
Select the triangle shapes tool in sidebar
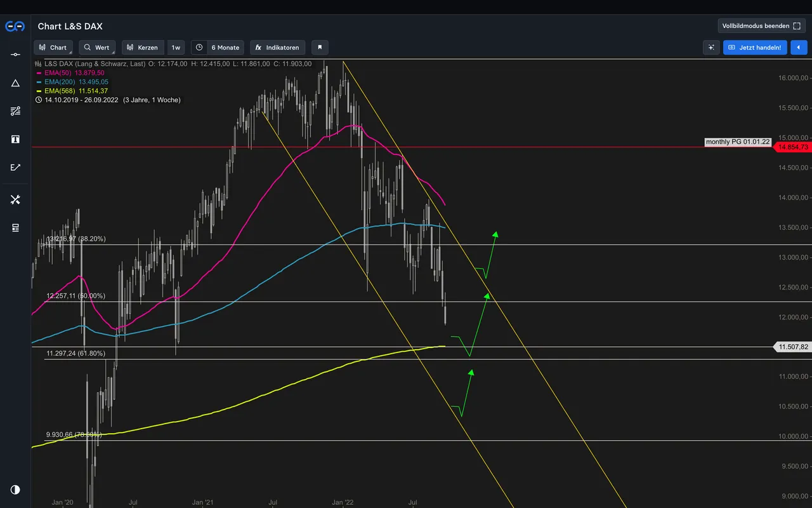click(x=15, y=83)
